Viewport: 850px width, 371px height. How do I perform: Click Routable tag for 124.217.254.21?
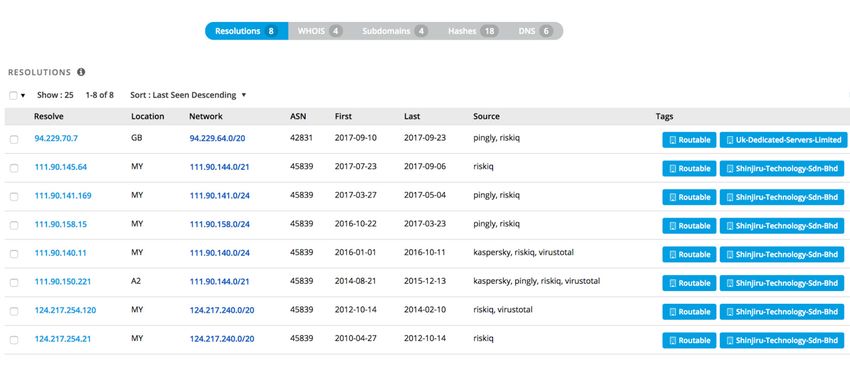(x=689, y=341)
